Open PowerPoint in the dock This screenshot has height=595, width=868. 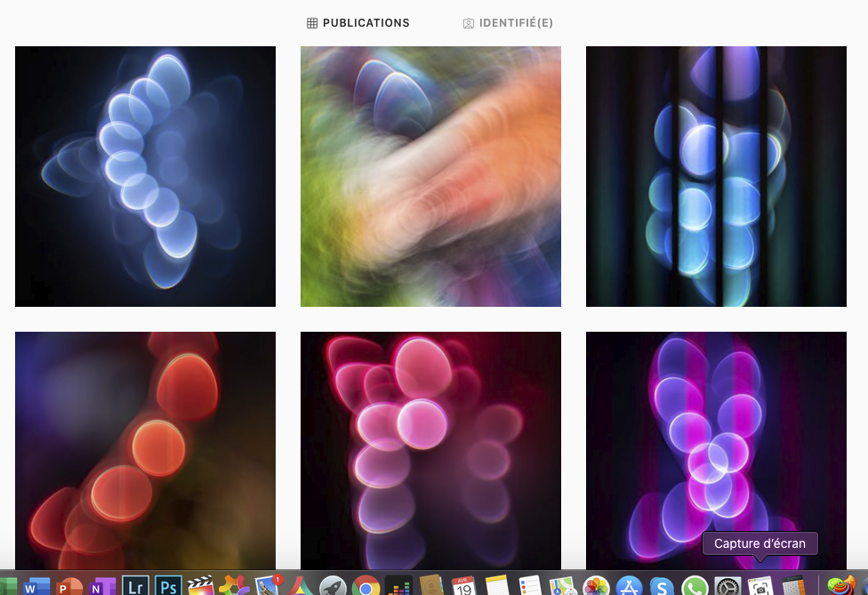[69, 586]
